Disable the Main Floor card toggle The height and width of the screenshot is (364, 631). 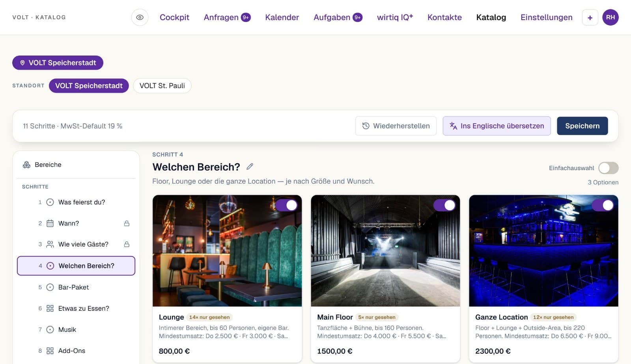(444, 205)
